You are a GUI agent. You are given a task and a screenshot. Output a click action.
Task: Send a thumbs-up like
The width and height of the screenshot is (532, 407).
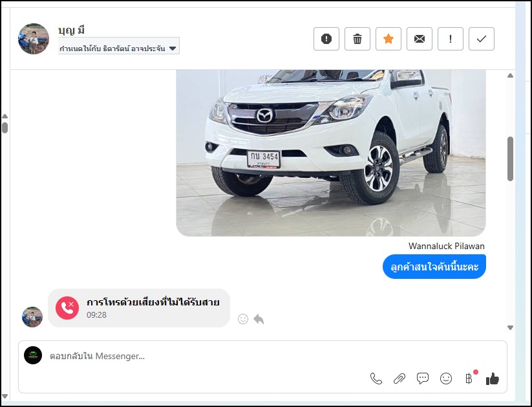(x=493, y=379)
